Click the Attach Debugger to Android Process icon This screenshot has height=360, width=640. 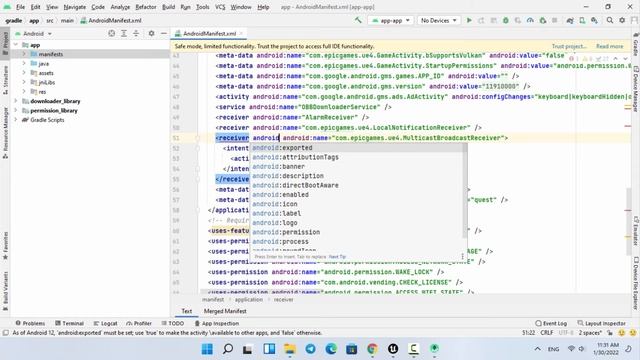point(543,20)
